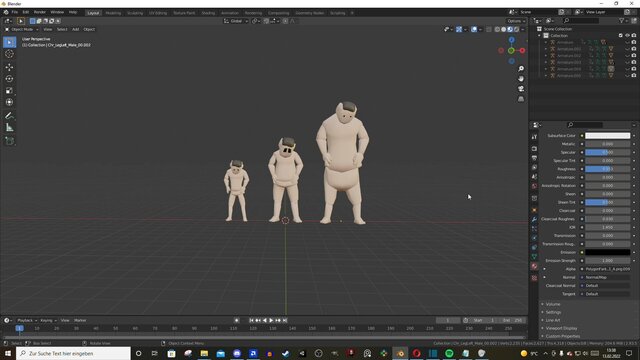Select the Measure tool
The image size is (640, 360).
[x=9, y=128]
